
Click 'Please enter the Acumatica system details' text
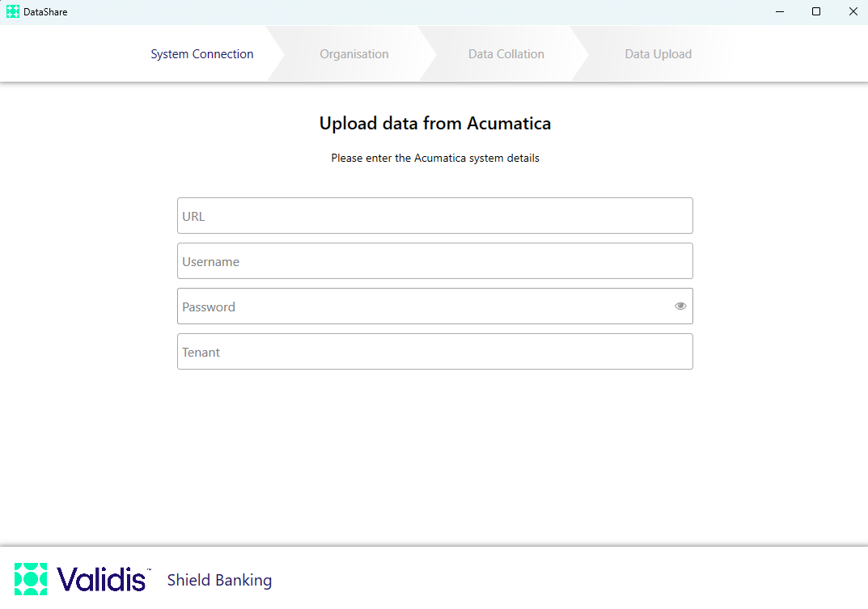click(x=435, y=158)
